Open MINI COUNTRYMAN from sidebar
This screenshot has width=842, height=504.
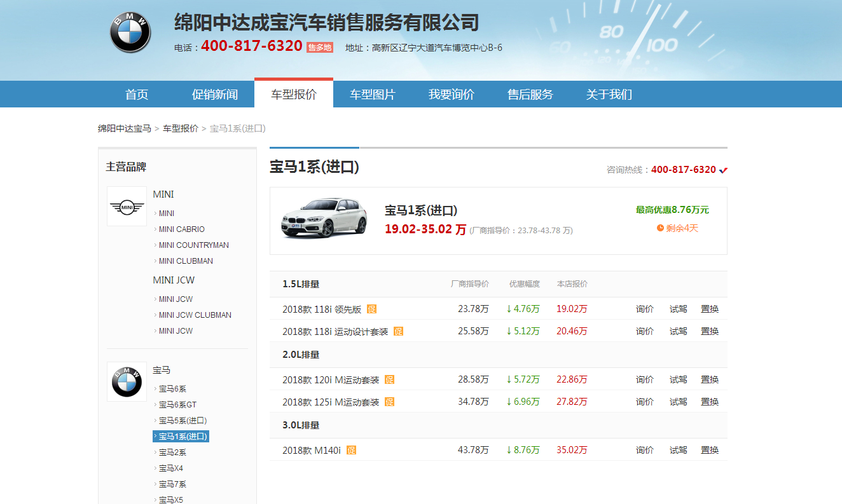pyautogui.click(x=193, y=245)
